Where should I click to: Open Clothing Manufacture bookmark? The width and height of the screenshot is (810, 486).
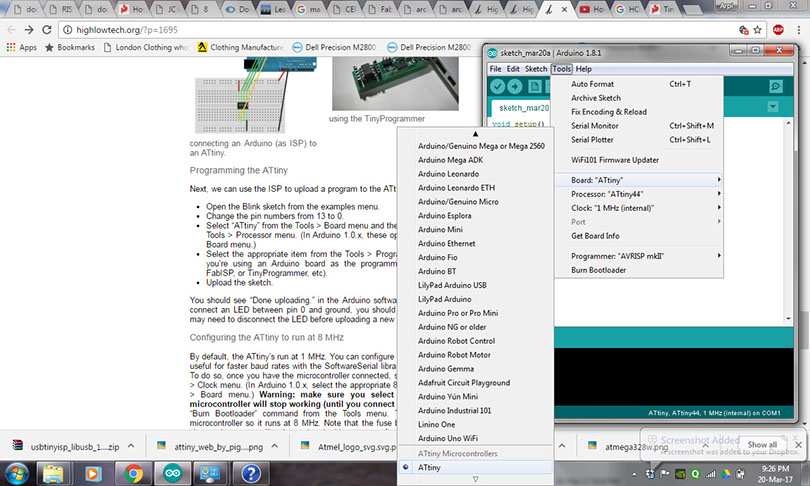click(x=241, y=48)
